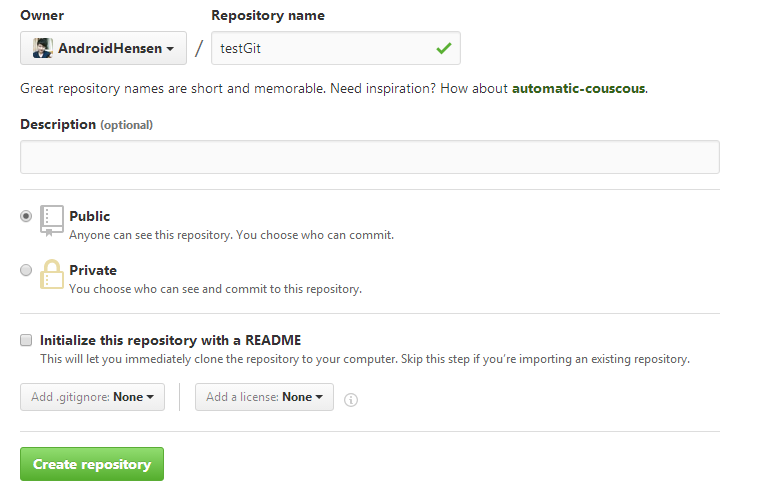
Task: Open the Owner AndroidHensen dropdown
Action: point(103,48)
